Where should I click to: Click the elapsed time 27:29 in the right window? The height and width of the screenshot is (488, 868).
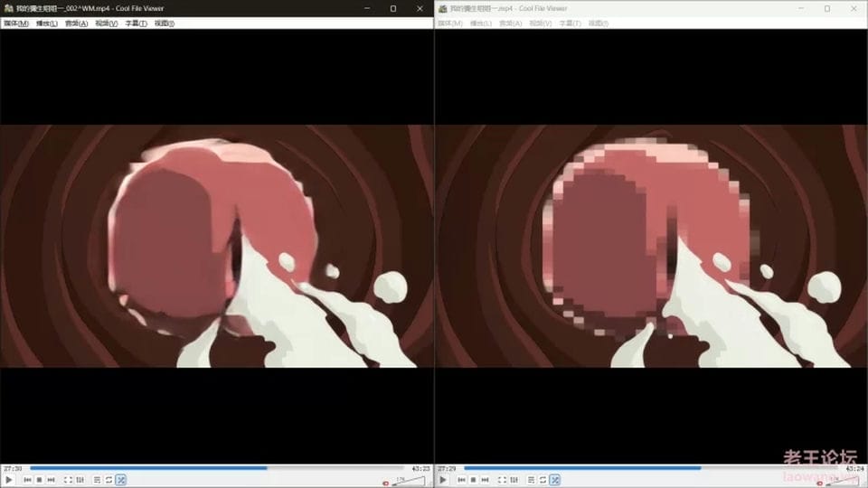pos(447,469)
